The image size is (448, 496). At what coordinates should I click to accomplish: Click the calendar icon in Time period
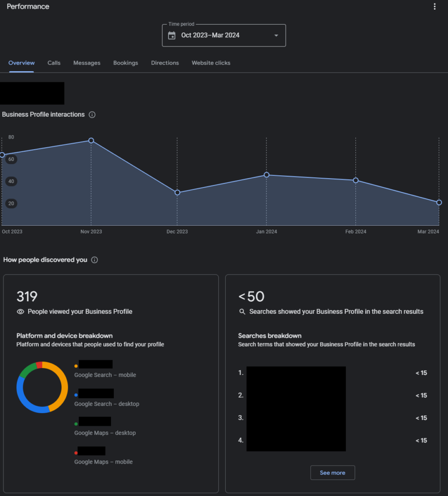click(172, 35)
